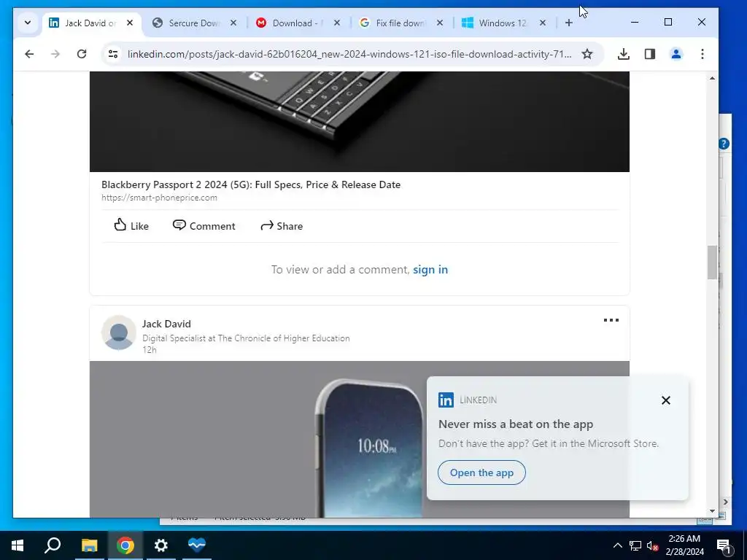Open the Blackberry Passport 2 2024 article link
747x560 pixels.
click(251, 184)
